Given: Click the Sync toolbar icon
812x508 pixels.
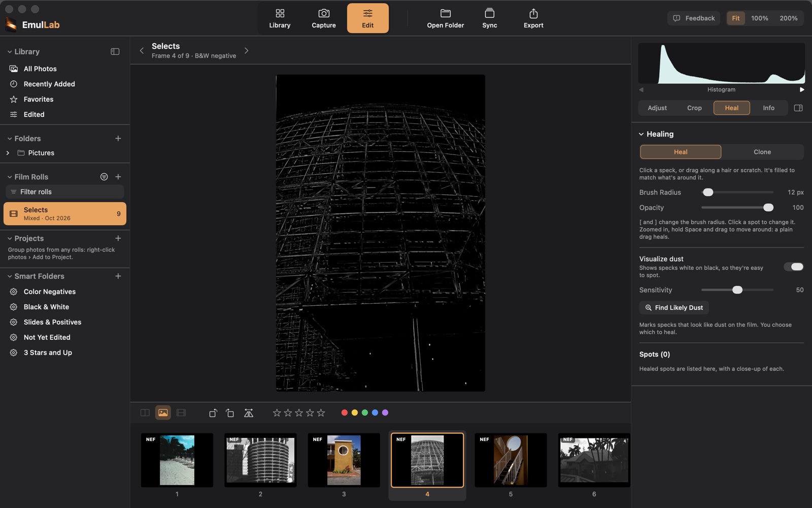Looking at the screenshot, I should click(489, 18).
